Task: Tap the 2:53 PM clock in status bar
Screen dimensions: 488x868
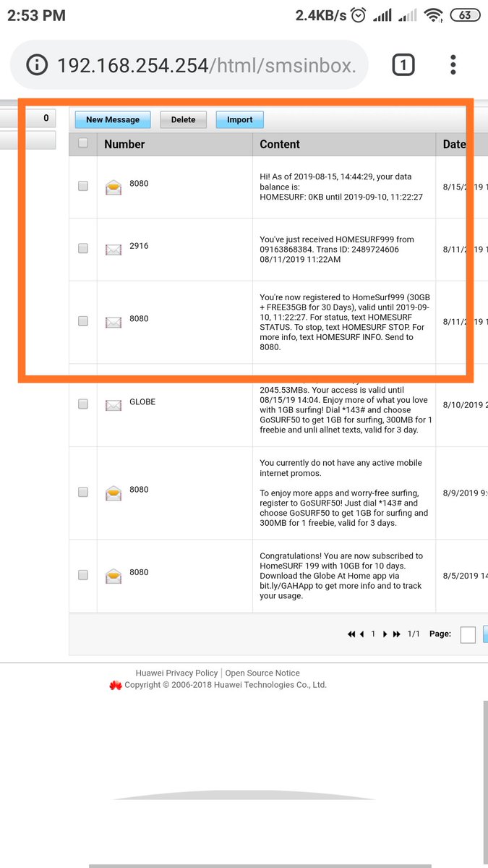Action: point(36,15)
